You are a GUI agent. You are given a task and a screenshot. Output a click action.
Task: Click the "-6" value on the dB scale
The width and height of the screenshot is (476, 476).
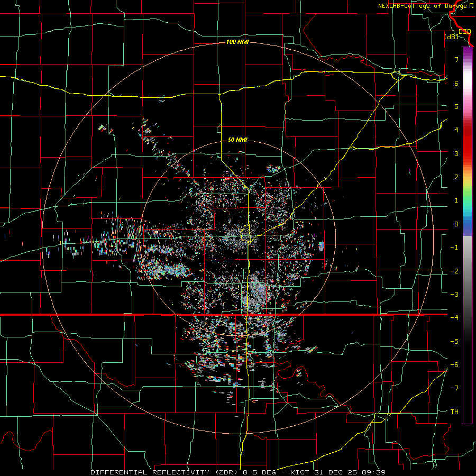(x=454, y=365)
